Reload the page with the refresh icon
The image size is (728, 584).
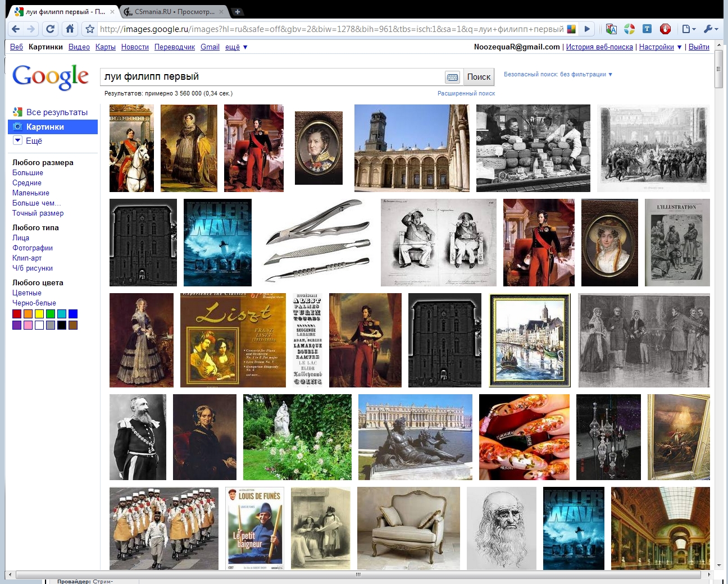click(x=51, y=29)
